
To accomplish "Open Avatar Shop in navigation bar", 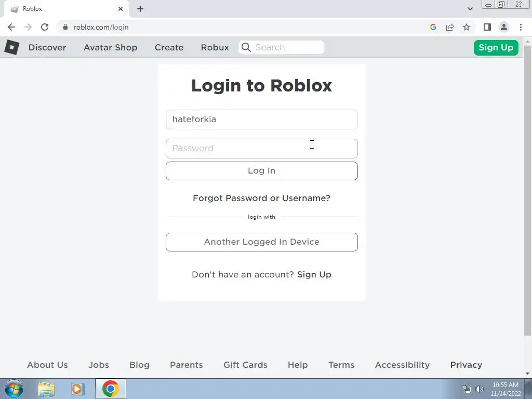I will pos(110,47).
